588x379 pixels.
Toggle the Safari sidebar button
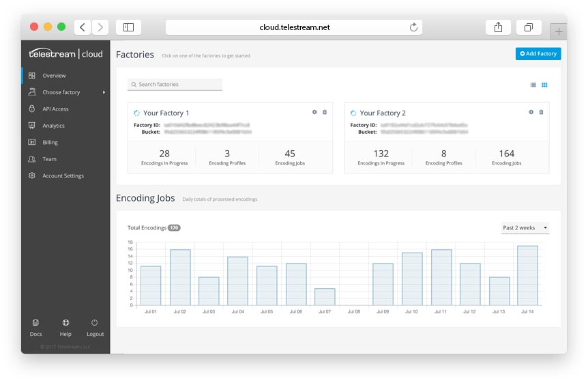129,27
